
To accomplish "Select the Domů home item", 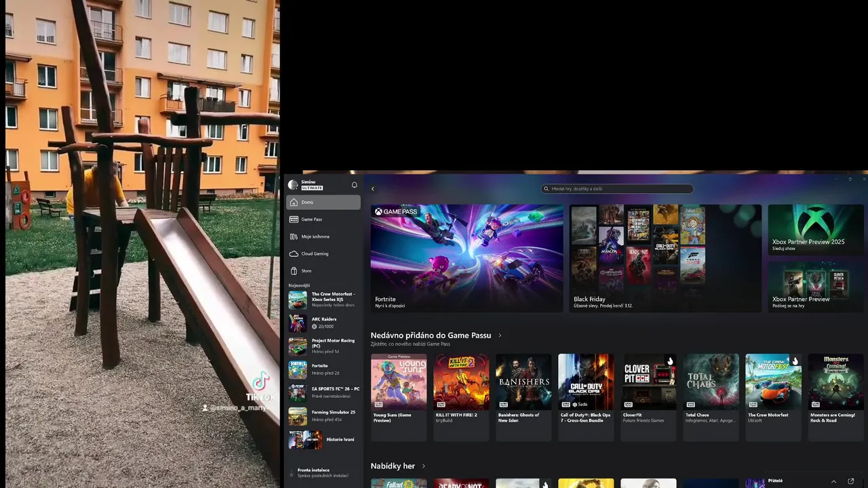I will pos(323,202).
